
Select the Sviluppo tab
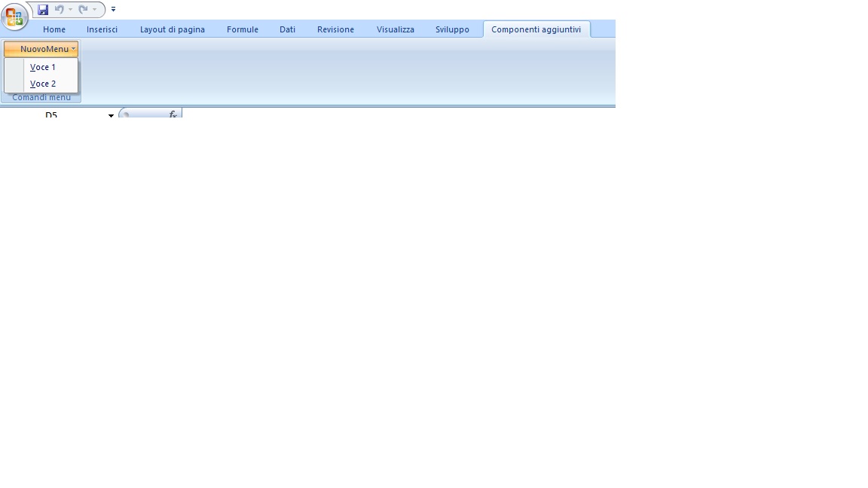pos(452,29)
